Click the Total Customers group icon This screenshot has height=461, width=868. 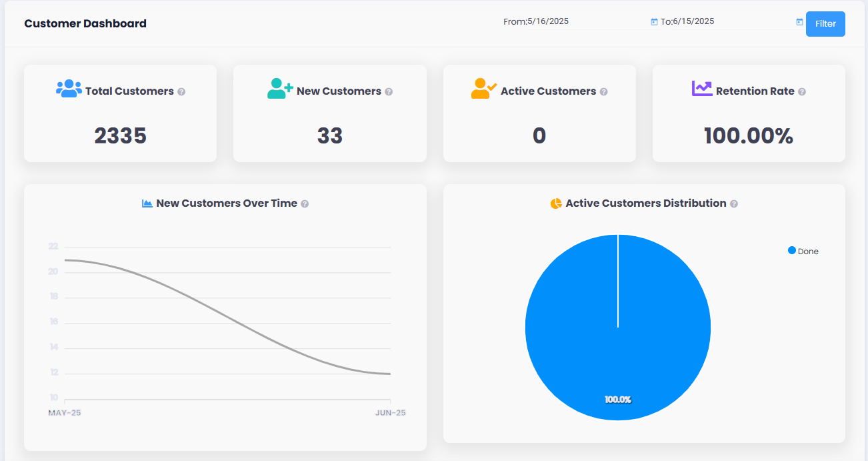(69, 89)
